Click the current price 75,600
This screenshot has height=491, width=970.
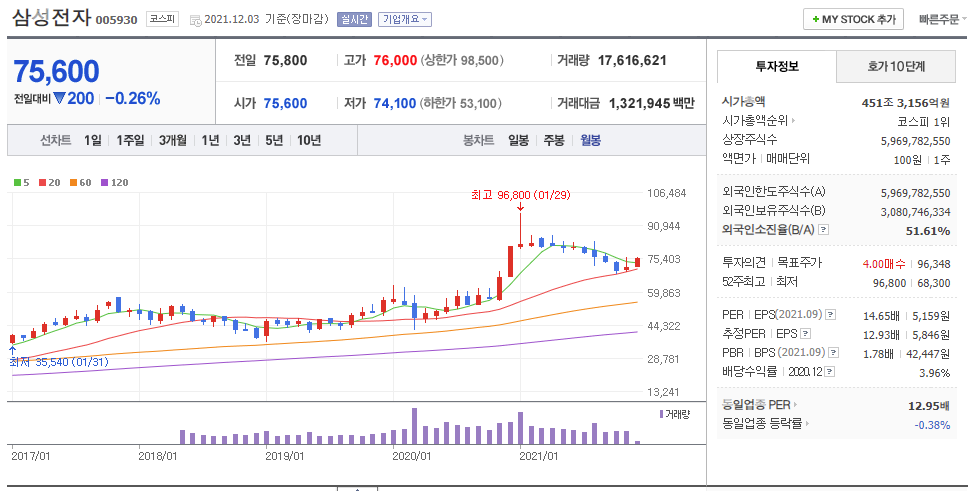(56, 72)
